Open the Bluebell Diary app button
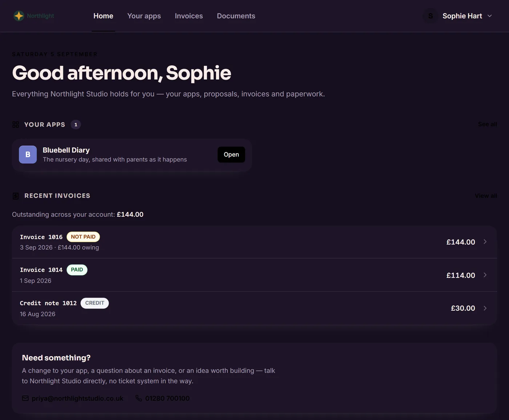The height and width of the screenshot is (420, 509). (x=231, y=155)
